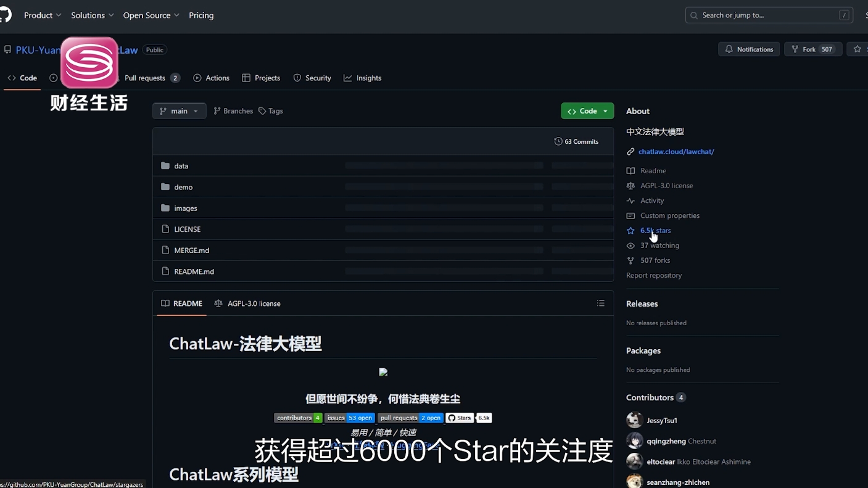Click Report repository
Screen dimensions: 868x488
(x=654, y=275)
